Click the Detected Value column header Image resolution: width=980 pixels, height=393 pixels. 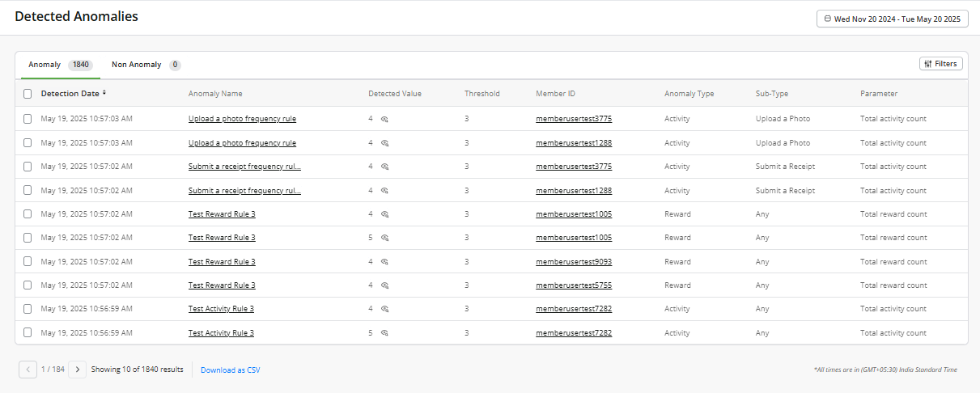(x=395, y=94)
